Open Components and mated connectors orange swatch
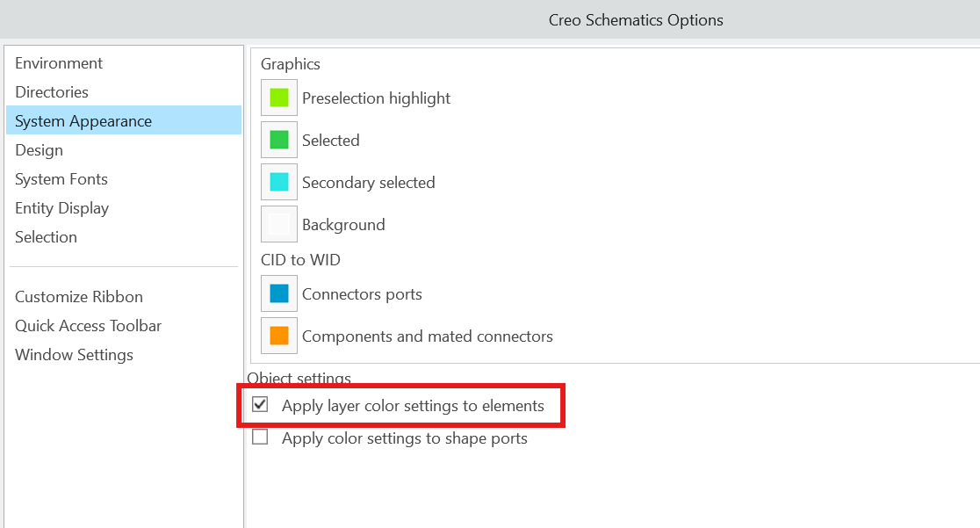980x528 pixels. (278, 336)
